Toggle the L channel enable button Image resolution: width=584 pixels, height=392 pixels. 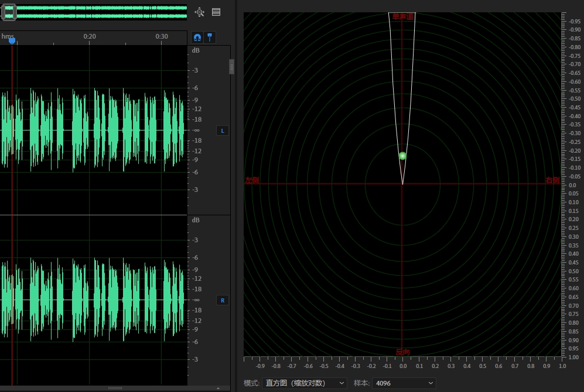[223, 130]
